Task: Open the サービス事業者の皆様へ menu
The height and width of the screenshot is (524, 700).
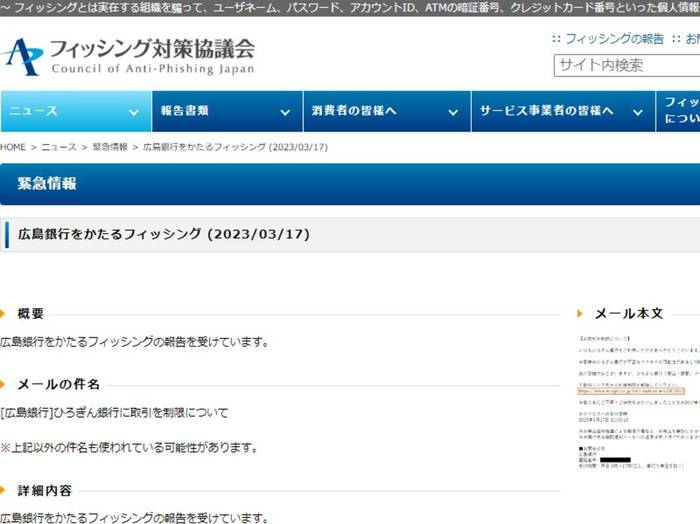Action: (x=563, y=111)
